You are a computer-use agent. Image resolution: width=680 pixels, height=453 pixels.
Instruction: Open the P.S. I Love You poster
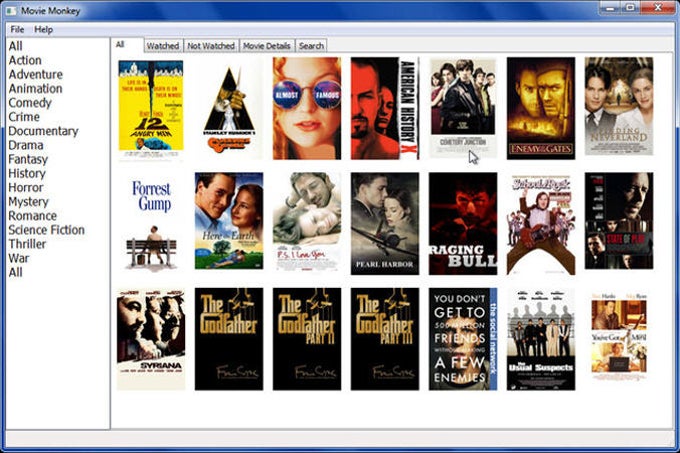point(307,222)
